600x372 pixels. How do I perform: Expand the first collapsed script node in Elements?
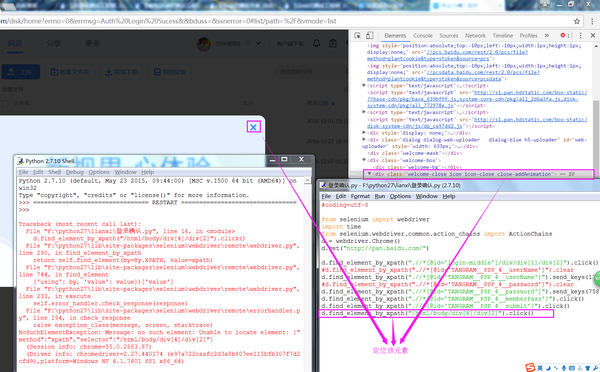(x=364, y=85)
